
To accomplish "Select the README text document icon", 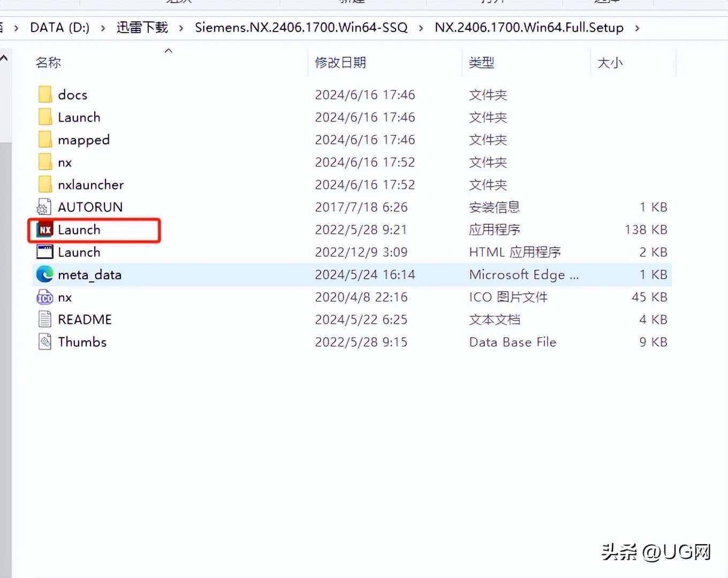I will [45, 320].
